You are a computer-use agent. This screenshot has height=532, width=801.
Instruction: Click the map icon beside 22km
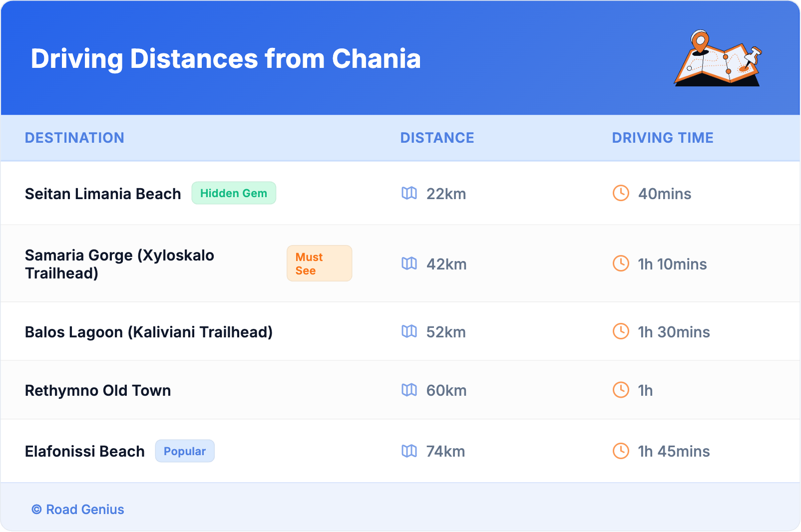pos(409,193)
